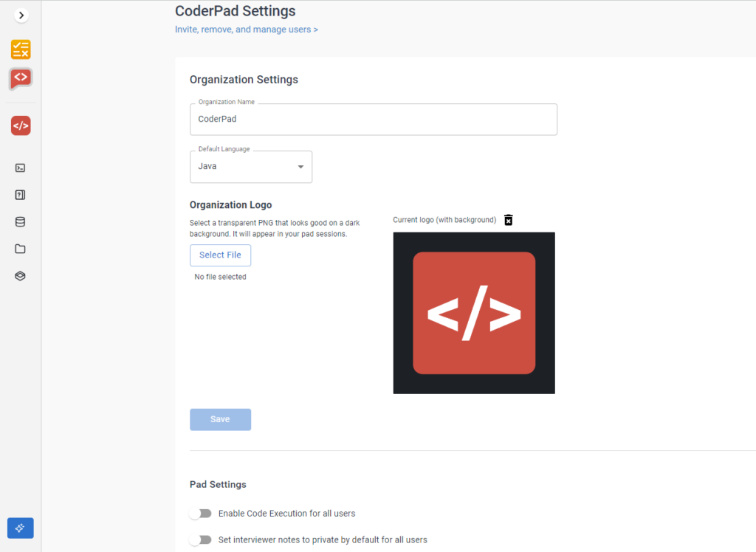Expand the sidebar with the chevron arrow
The image size is (756, 552).
(21, 15)
